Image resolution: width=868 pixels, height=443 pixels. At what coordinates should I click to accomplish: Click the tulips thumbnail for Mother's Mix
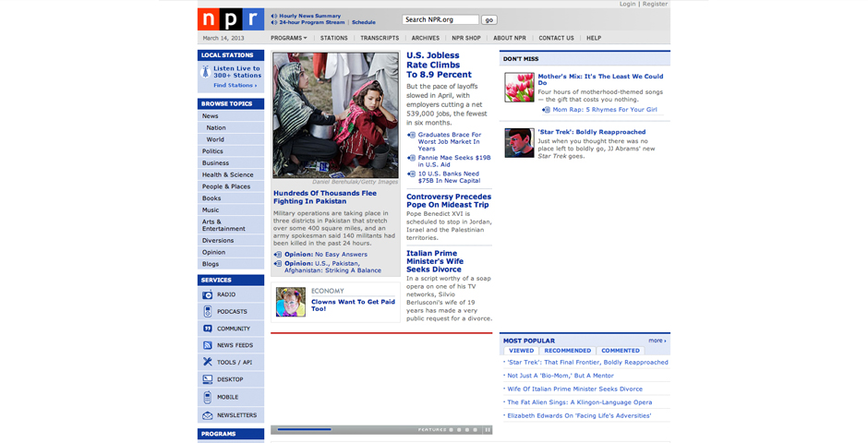click(519, 88)
